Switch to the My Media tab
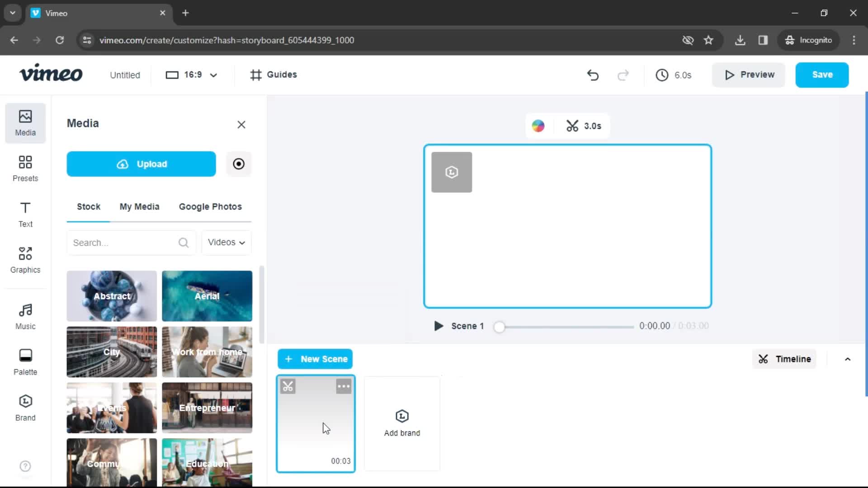The image size is (868, 488). pyautogui.click(x=140, y=207)
